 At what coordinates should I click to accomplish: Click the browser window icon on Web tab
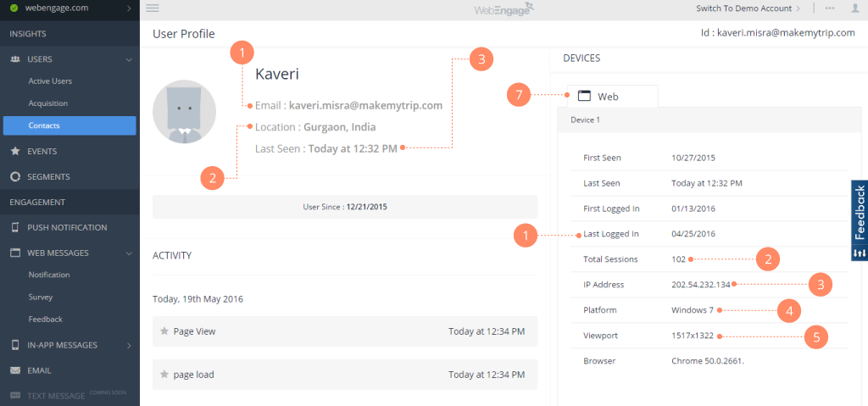pyautogui.click(x=585, y=96)
